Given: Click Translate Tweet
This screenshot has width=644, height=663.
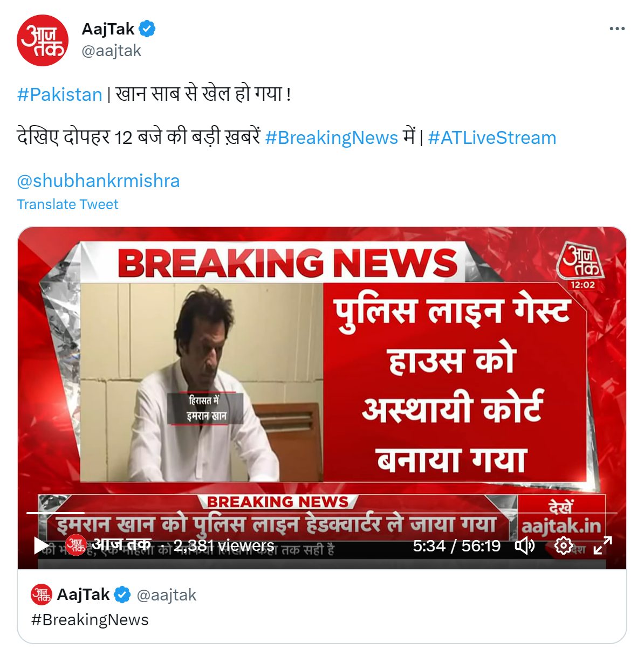Looking at the screenshot, I should coord(67,204).
